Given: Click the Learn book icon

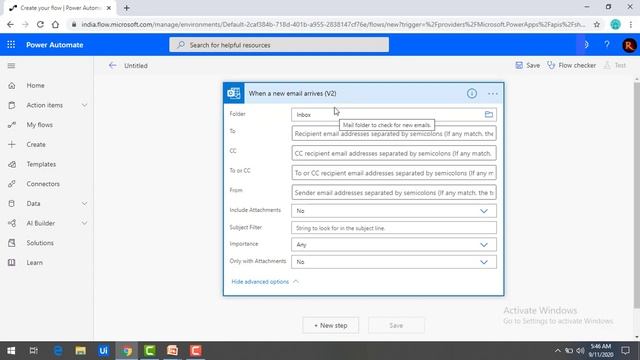Looking at the screenshot, I should pos(12,262).
